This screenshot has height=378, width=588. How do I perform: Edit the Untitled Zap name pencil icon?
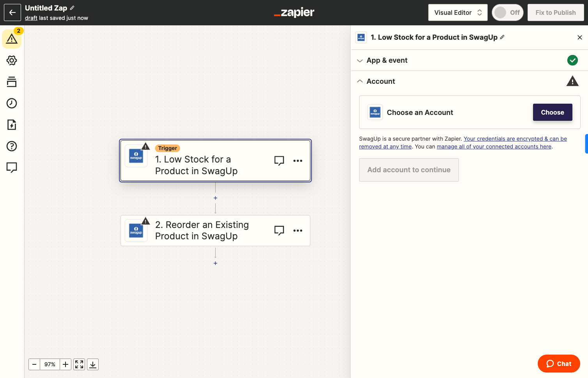72,8
